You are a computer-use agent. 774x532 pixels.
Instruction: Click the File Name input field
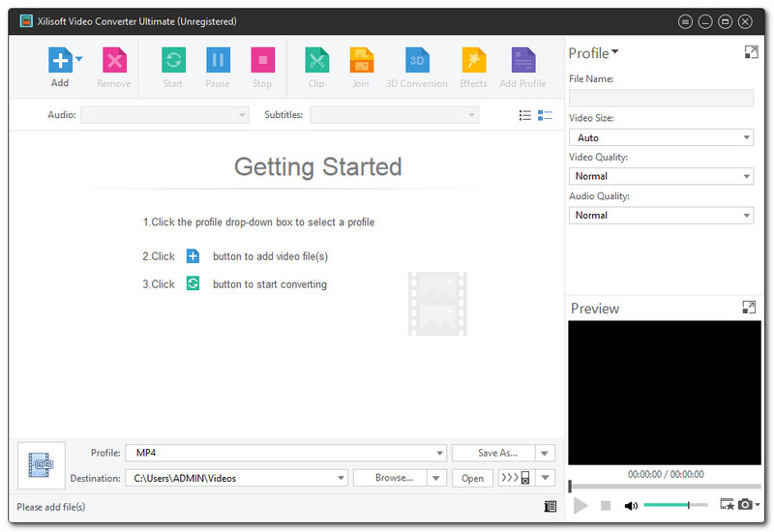coord(661,98)
